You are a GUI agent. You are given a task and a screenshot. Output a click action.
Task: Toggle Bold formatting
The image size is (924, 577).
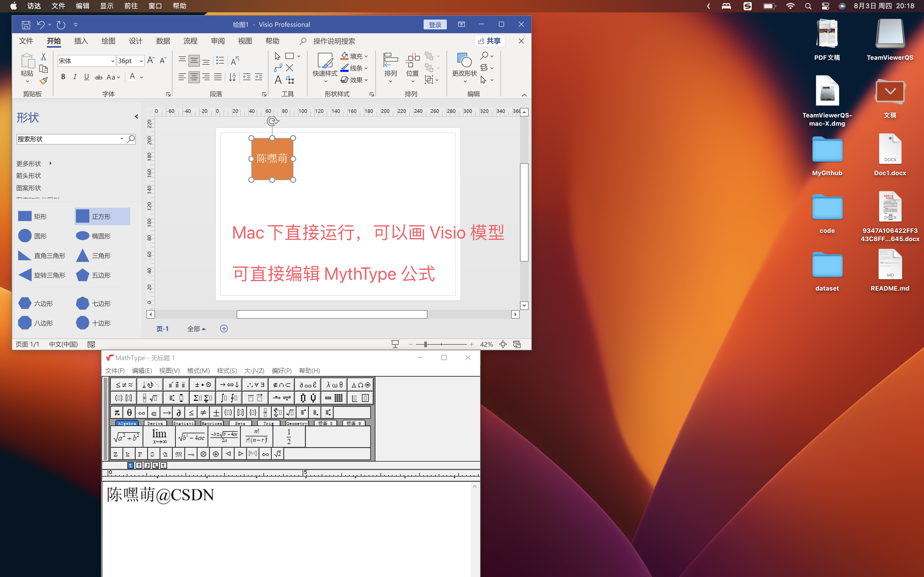(x=63, y=77)
